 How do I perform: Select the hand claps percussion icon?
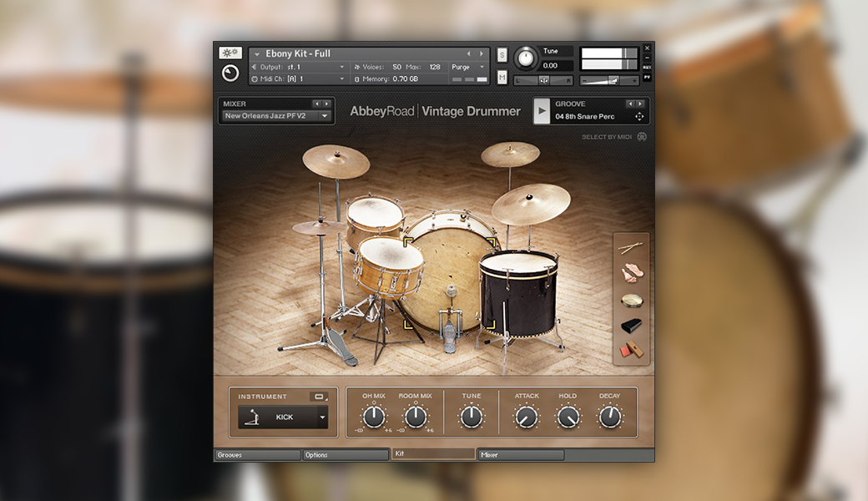point(630,274)
